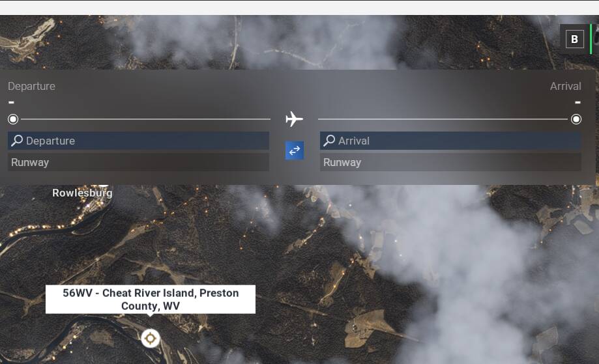Open the arrival Runway selector

pos(450,163)
